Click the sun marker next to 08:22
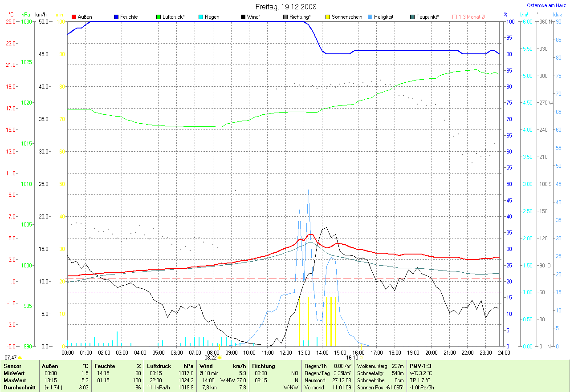The image size is (570, 392). [x=220, y=357]
